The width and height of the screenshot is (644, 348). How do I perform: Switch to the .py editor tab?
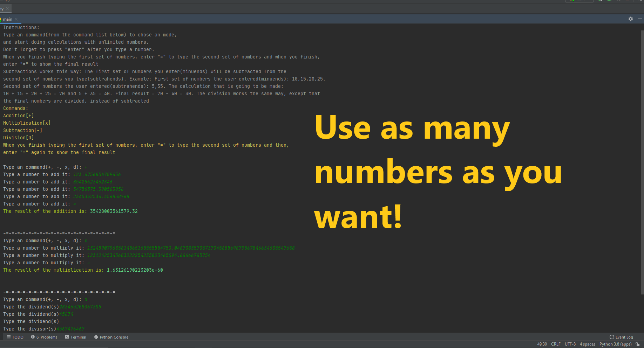click(3, 8)
